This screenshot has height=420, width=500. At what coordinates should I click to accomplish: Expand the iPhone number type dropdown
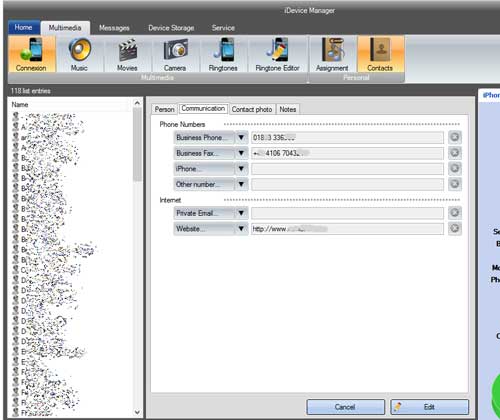241,169
